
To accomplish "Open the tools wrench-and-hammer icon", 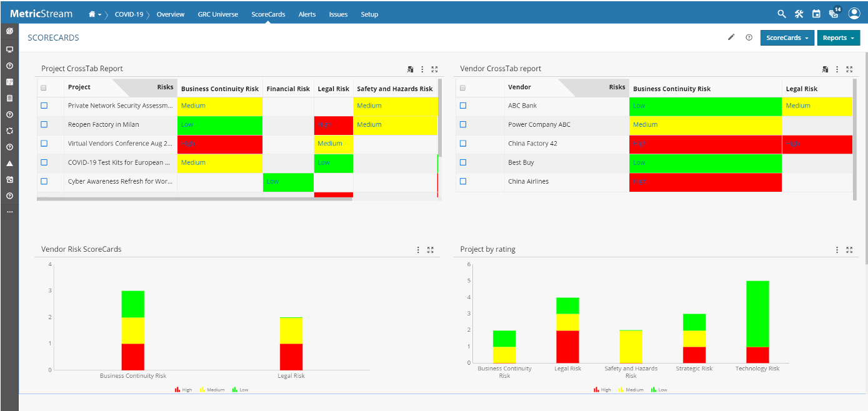I will coord(799,14).
